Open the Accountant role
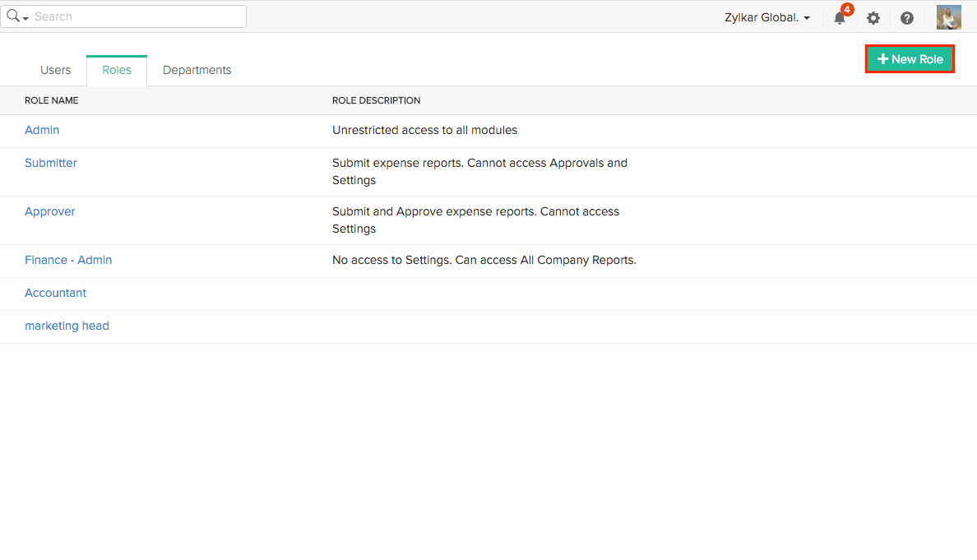This screenshot has height=560, width=977. 55,293
